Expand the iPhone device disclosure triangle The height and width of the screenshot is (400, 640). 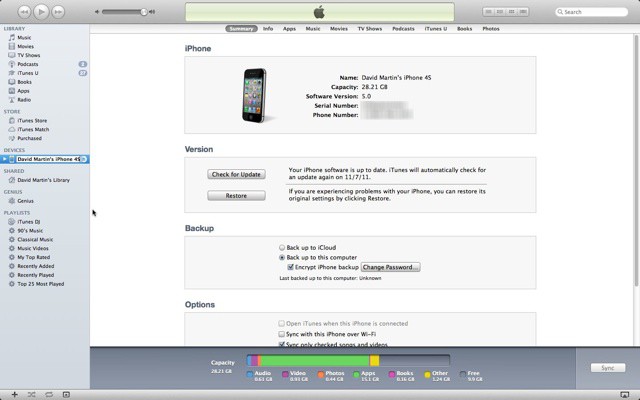pyautogui.click(x=5, y=159)
